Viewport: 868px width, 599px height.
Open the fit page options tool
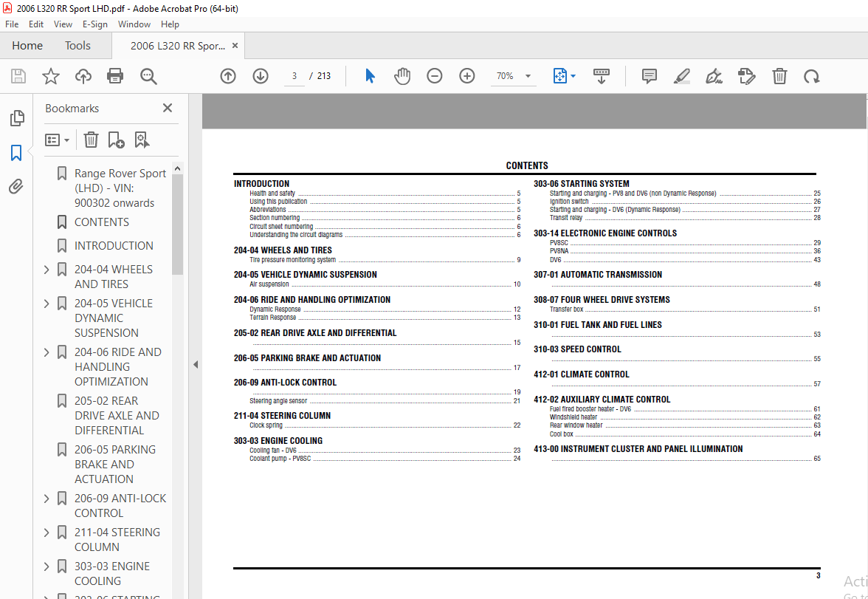click(564, 76)
